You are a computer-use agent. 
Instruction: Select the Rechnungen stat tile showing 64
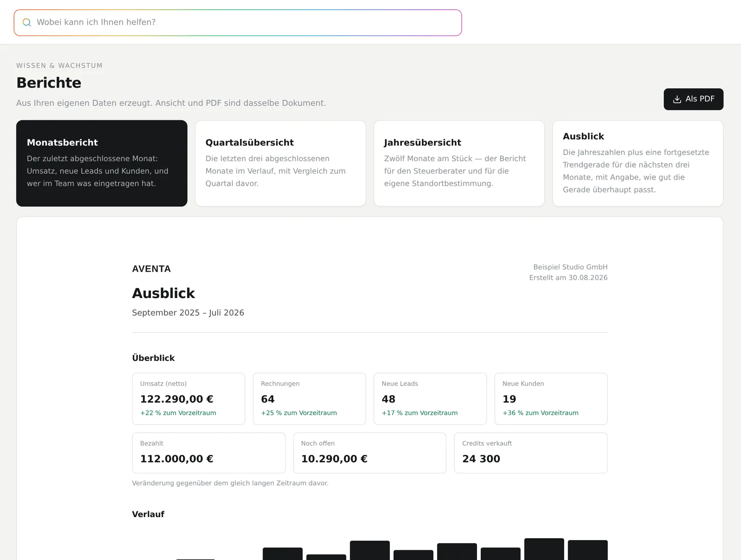[x=309, y=399]
